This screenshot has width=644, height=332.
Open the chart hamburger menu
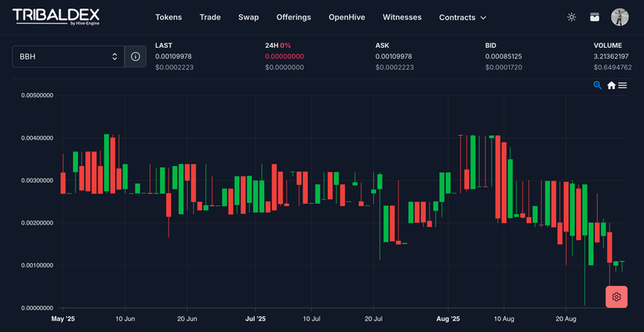pos(623,85)
